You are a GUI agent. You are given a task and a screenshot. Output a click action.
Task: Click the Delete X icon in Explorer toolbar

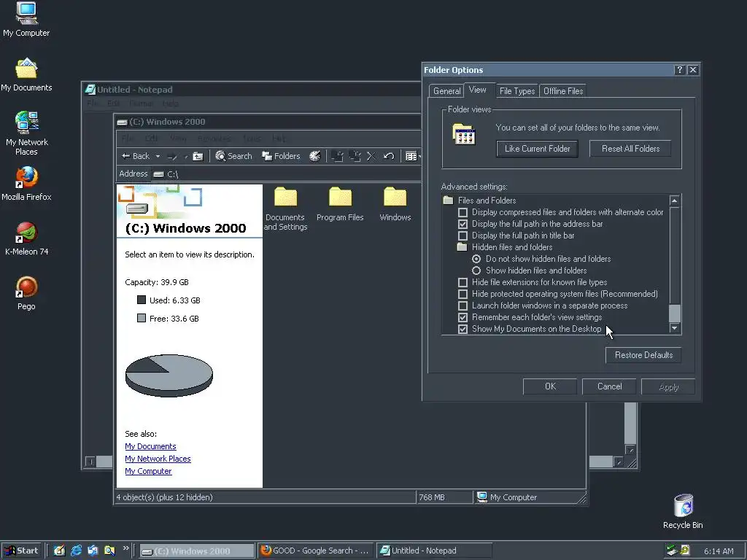click(x=371, y=156)
